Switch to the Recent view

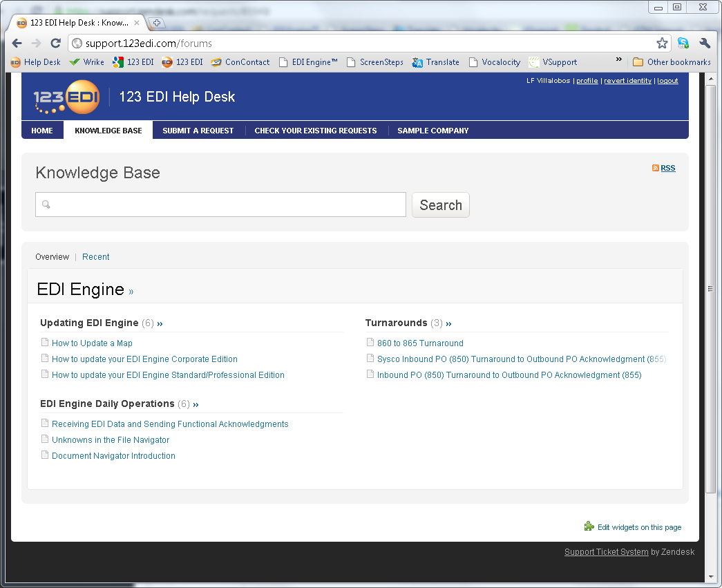(x=96, y=257)
